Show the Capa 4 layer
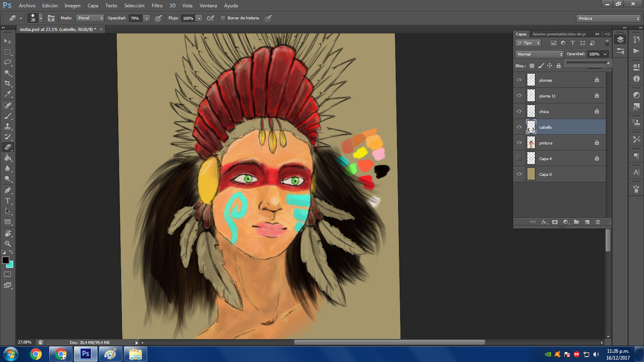Viewport: 644px width, 362px height. (x=519, y=158)
